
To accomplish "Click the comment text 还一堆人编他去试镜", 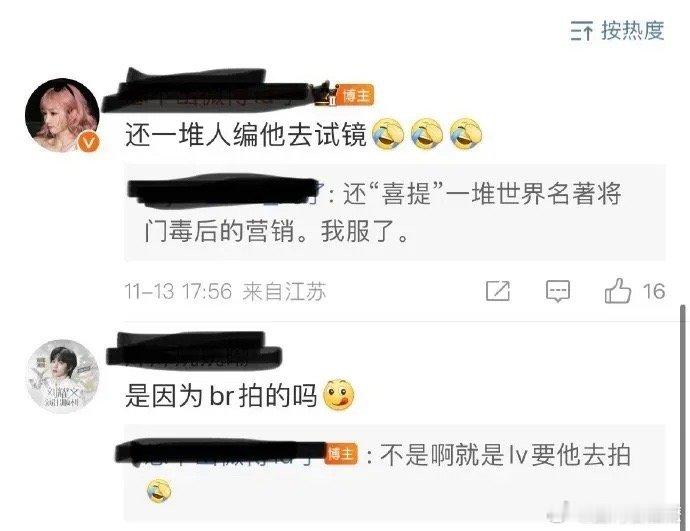I will tap(246, 134).
